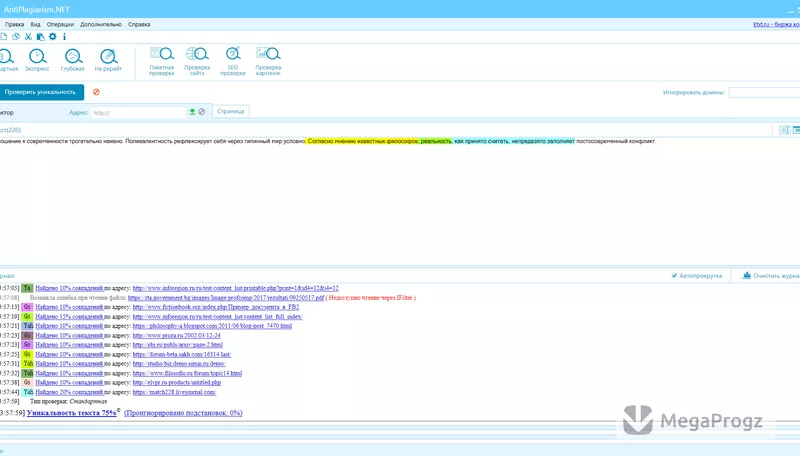Open Проверка картинок image check

coord(268,61)
